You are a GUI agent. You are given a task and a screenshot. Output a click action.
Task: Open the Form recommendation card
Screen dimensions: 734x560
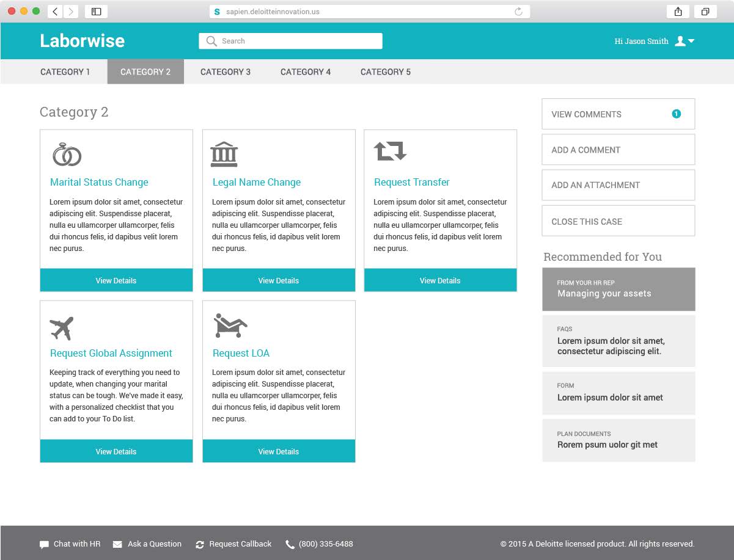[x=618, y=393]
